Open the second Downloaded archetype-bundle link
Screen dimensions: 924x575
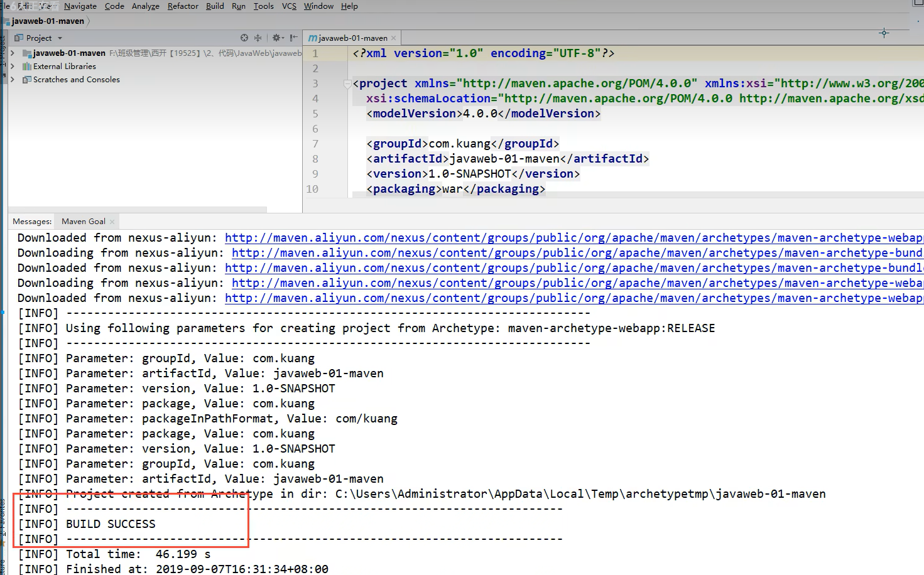[x=573, y=268]
